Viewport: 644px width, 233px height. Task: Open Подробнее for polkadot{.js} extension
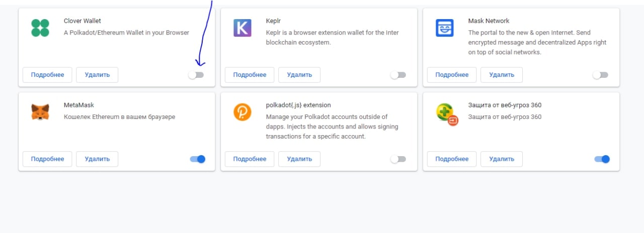tap(250, 159)
